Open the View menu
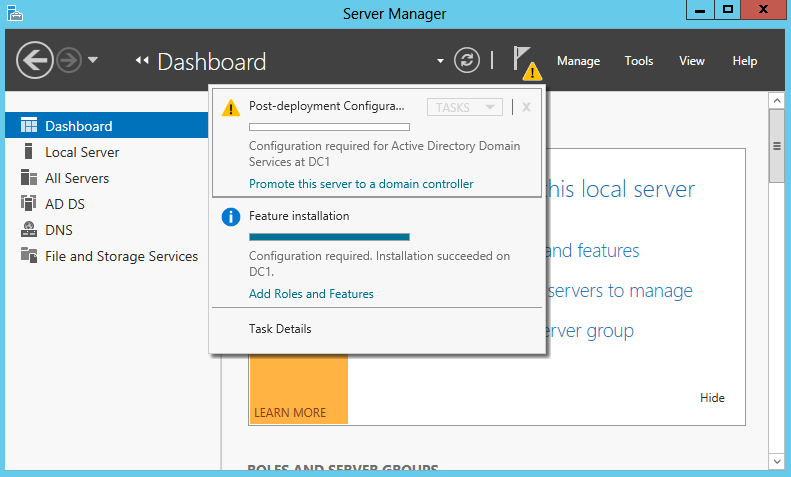 [x=692, y=61]
